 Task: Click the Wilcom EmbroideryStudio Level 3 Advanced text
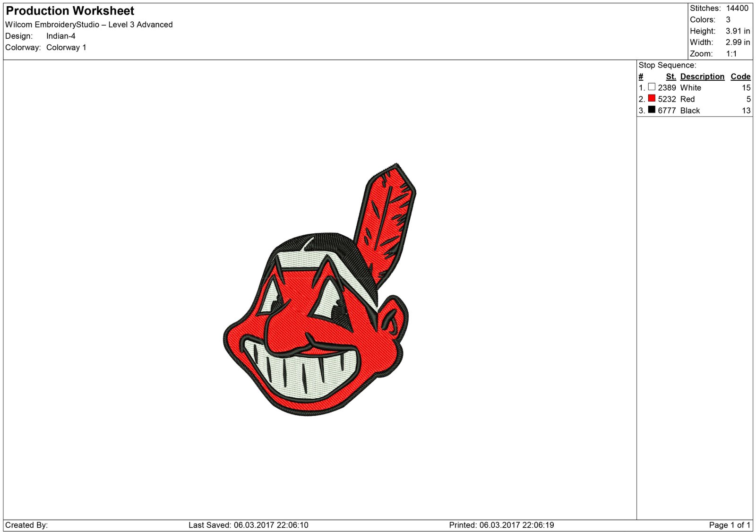[89, 24]
